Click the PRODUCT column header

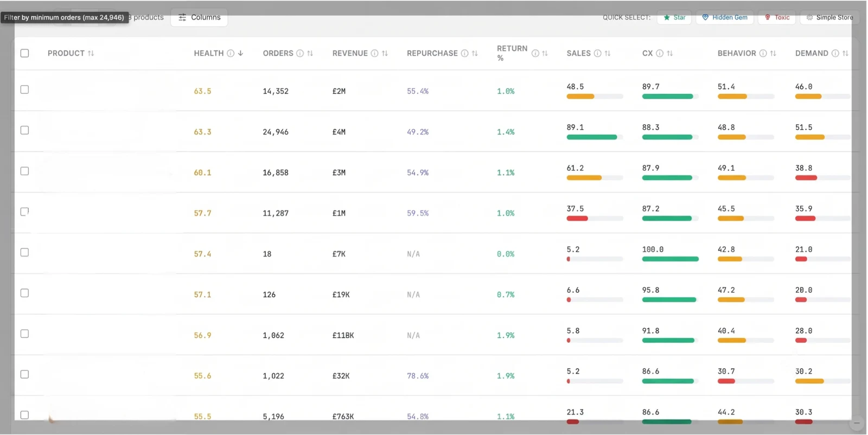pos(66,53)
